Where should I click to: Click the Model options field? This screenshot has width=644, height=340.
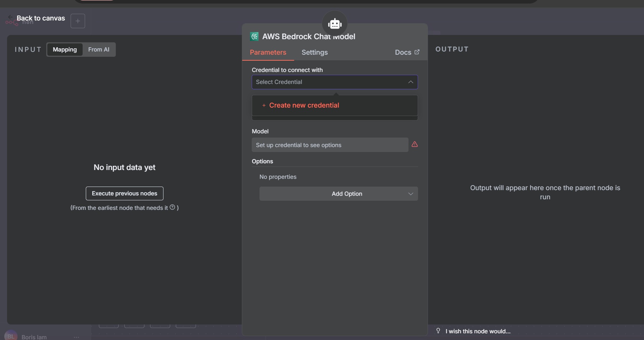330,145
